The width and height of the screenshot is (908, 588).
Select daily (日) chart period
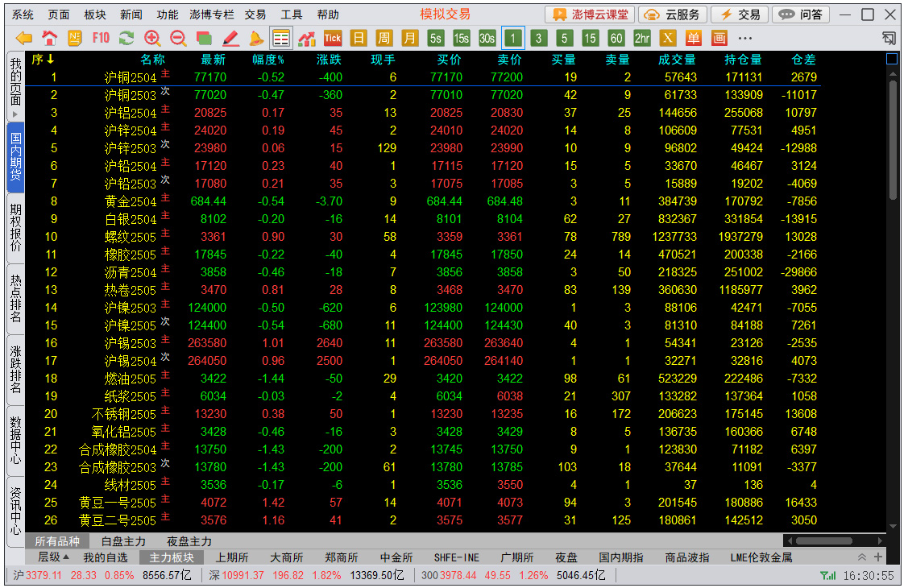pos(359,39)
